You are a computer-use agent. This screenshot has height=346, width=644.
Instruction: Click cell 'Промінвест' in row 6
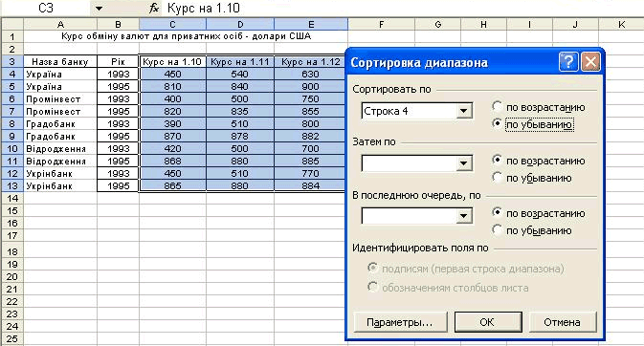click(x=60, y=98)
